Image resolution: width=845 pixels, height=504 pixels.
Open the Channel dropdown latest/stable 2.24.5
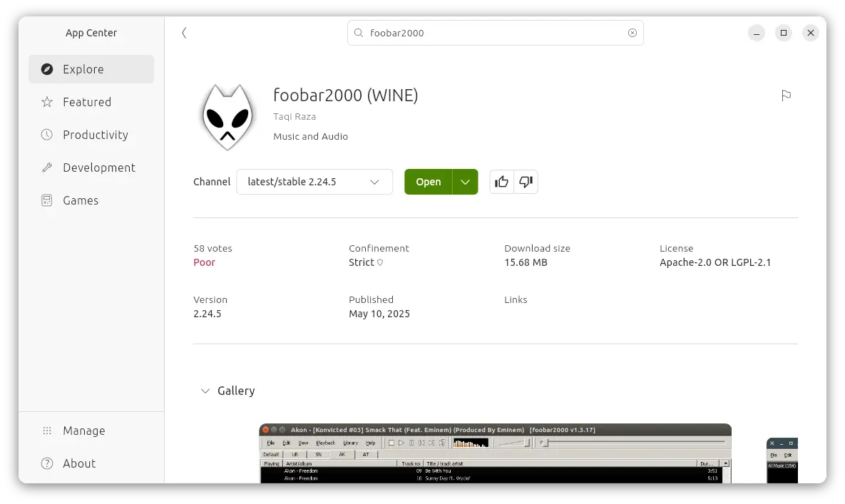pos(314,182)
